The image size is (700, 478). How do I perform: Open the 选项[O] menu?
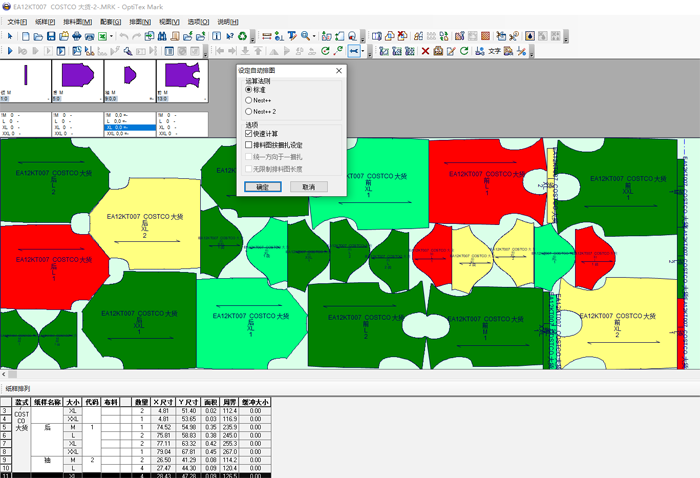click(x=198, y=22)
